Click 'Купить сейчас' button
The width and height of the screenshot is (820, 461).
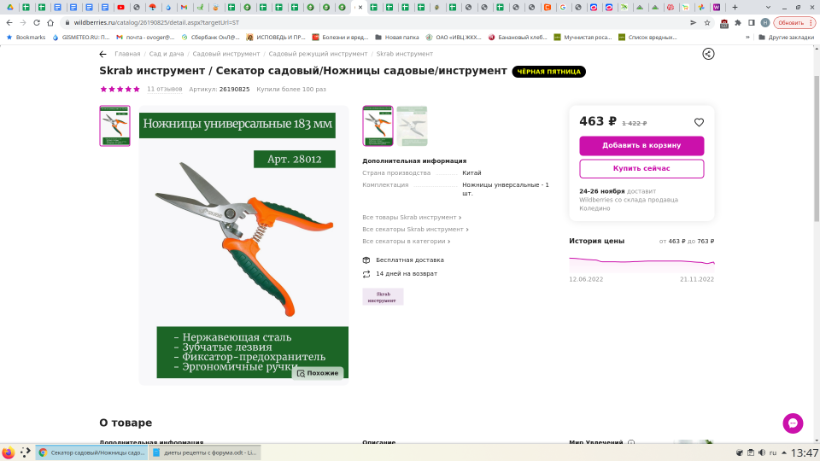click(x=641, y=168)
